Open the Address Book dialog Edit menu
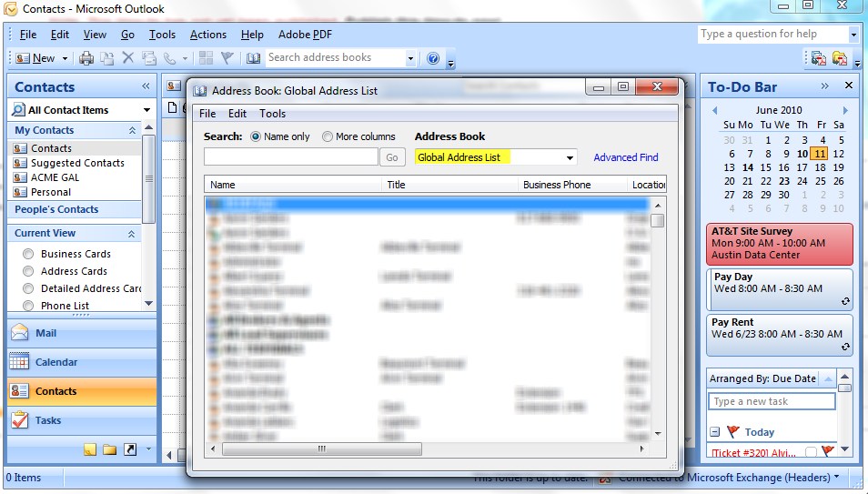This screenshot has width=868, height=494. point(237,114)
